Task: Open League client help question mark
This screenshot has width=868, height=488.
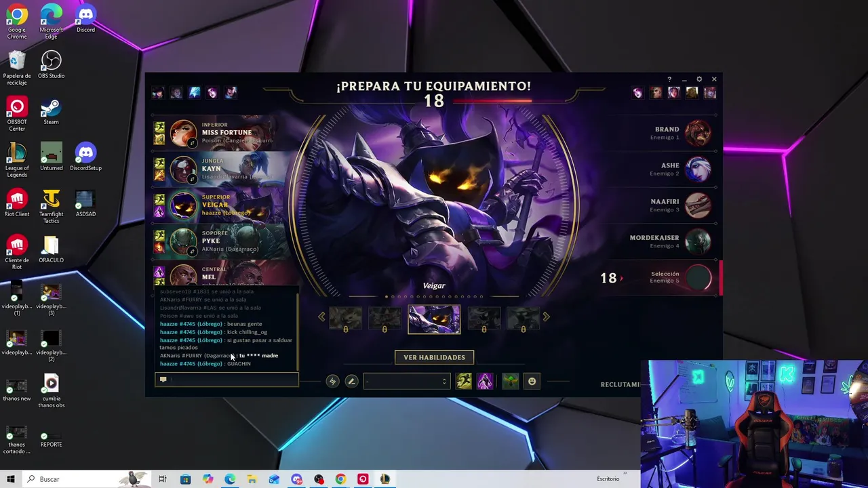Action: point(669,79)
